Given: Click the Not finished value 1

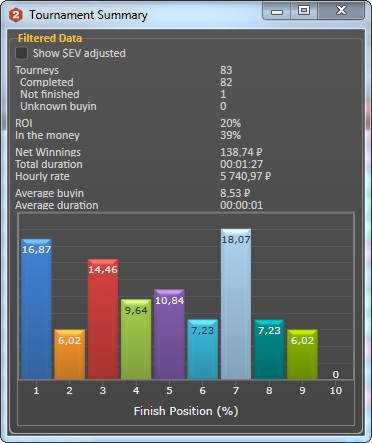Looking at the screenshot, I should coord(223,94).
